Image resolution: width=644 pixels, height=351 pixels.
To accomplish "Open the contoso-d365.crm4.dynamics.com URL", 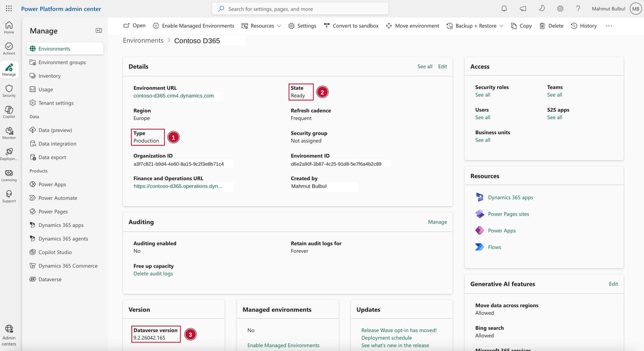I will pos(174,96).
